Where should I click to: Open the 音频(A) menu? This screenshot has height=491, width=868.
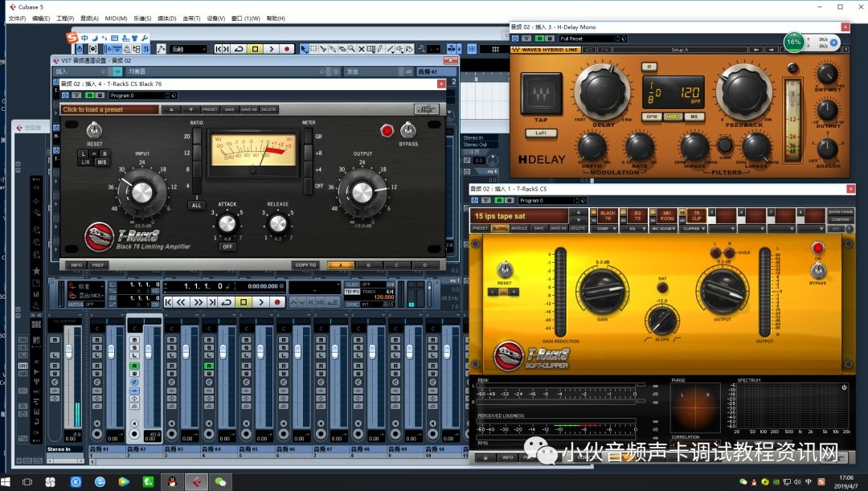(x=89, y=18)
